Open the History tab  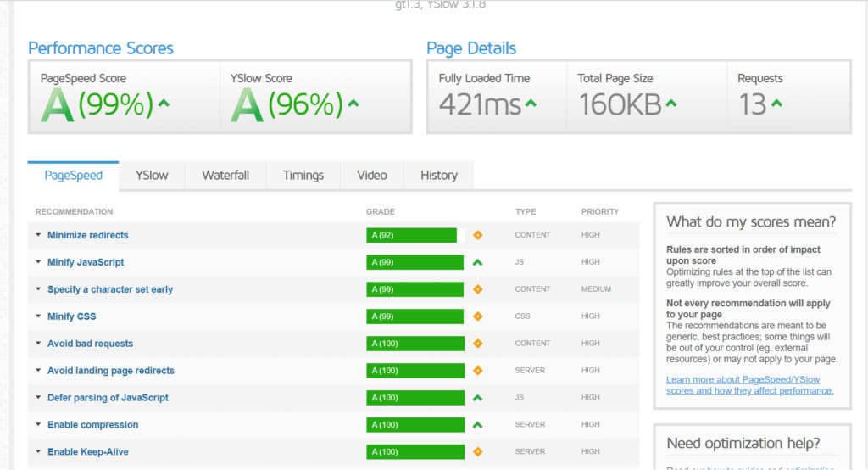439,176
